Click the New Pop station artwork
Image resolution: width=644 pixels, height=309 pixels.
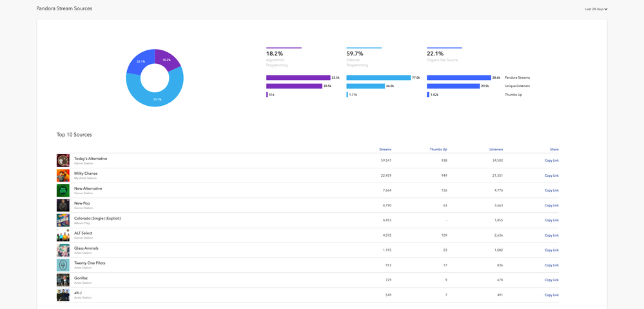tap(63, 205)
